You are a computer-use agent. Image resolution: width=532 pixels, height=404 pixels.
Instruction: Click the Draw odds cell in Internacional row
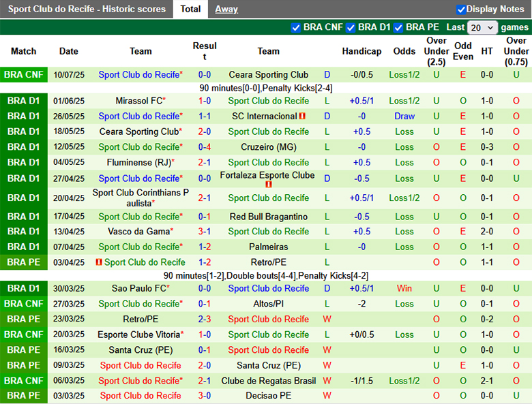[x=404, y=116]
